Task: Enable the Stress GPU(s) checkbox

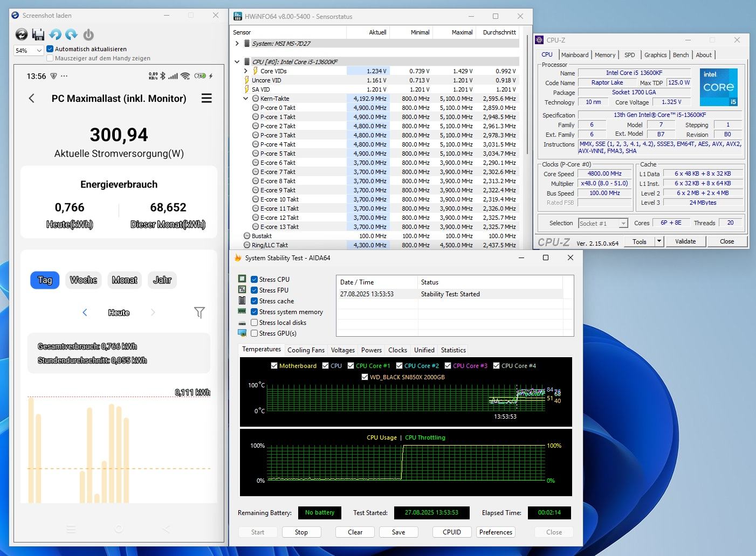Action: pos(254,333)
